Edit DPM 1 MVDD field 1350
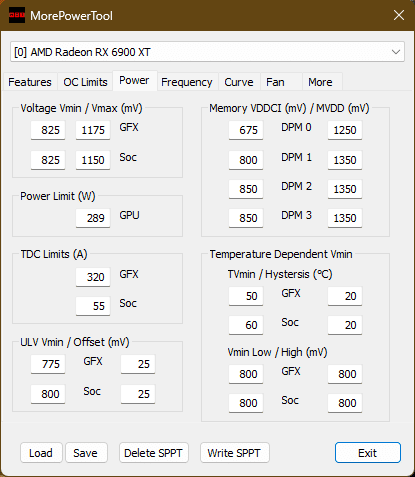Screen dimensions: 415x477 click(345, 160)
